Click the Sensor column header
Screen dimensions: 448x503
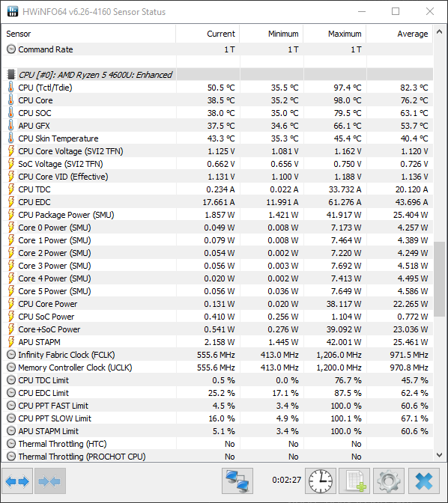[89, 34]
